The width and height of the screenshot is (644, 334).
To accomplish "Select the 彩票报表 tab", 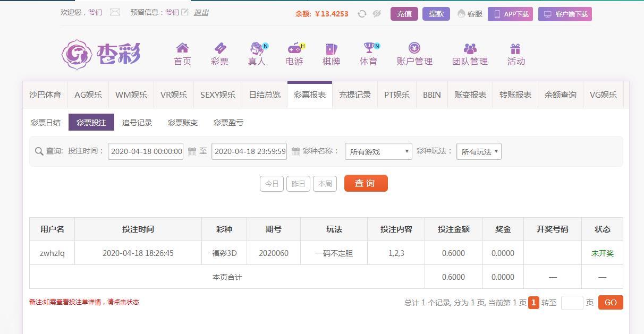I will click(x=310, y=95).
